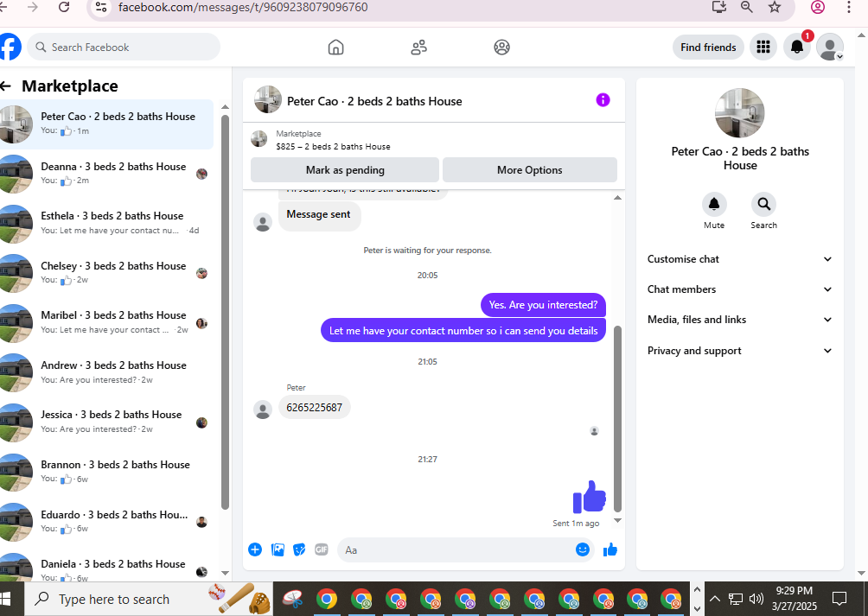Reload the page in browser
This screenshot has width=868, height=616.
64,7
